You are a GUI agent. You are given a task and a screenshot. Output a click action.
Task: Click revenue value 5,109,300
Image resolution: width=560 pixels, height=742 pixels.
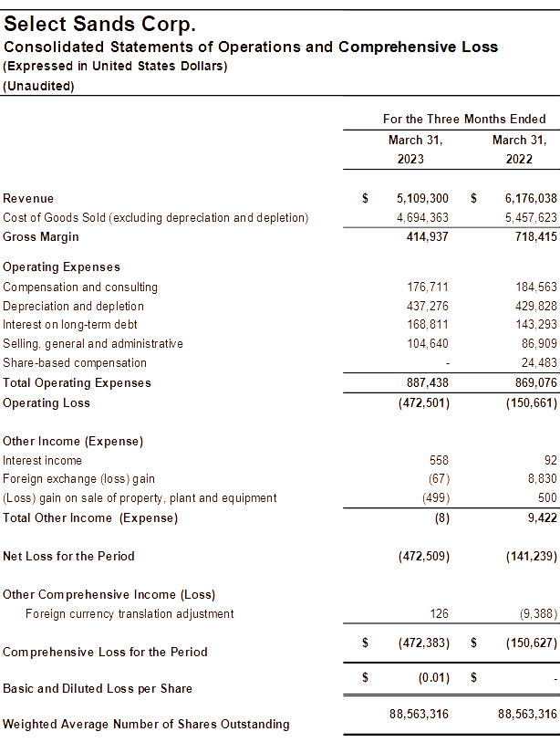(x=422, y=198)
